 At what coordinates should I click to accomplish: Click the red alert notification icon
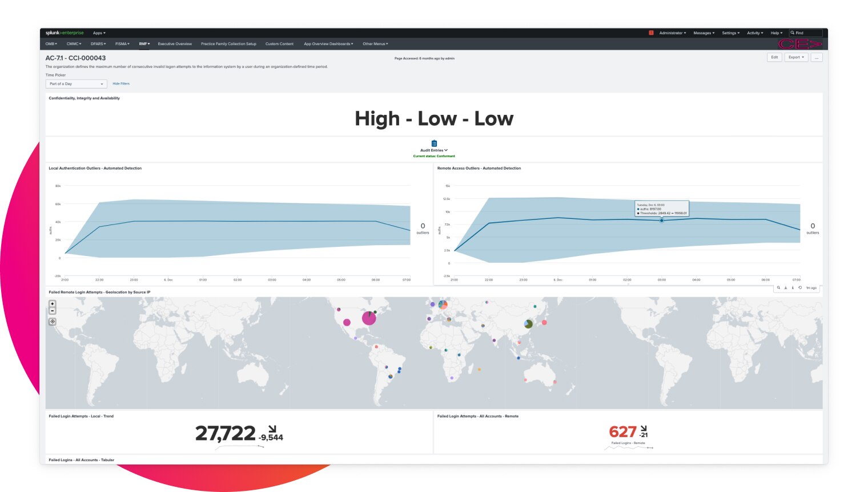tap(651, 33)
